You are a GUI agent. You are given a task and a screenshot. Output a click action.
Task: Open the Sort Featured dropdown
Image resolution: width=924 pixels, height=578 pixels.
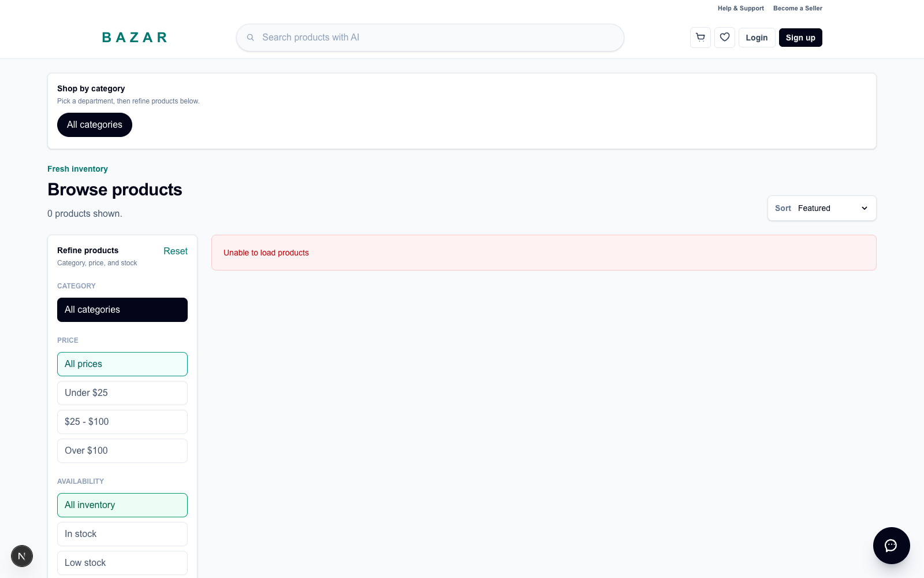click(x=822, y=208)
